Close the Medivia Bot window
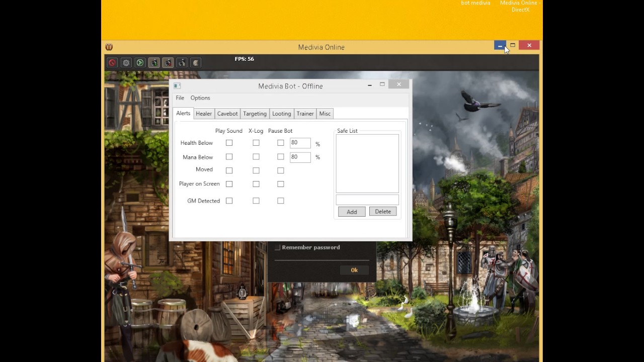The width and height of the screenshot is (644, 362). 399,84
